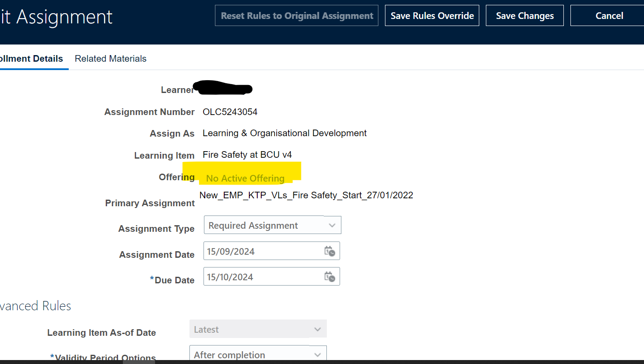The width and height of the screenshot is (644, 364).
Task: Switch to the Related Materials tab
Action: pyautogui.click(x=111, y=58)
